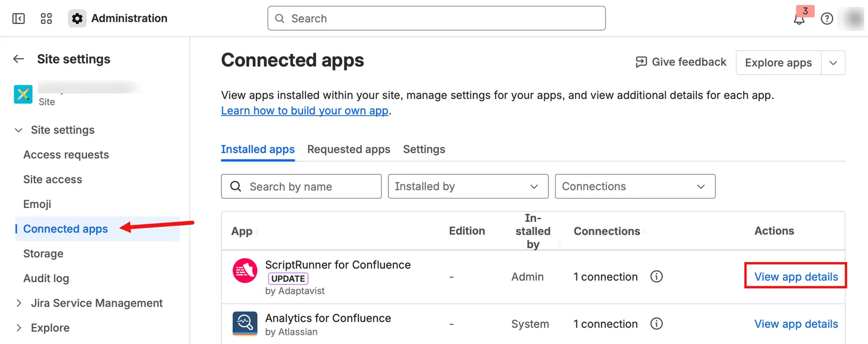Image resolution: width=868 pixels, height=344 pixels.
Task: Show connection info for Analytics row
Action: click(656, 324)
